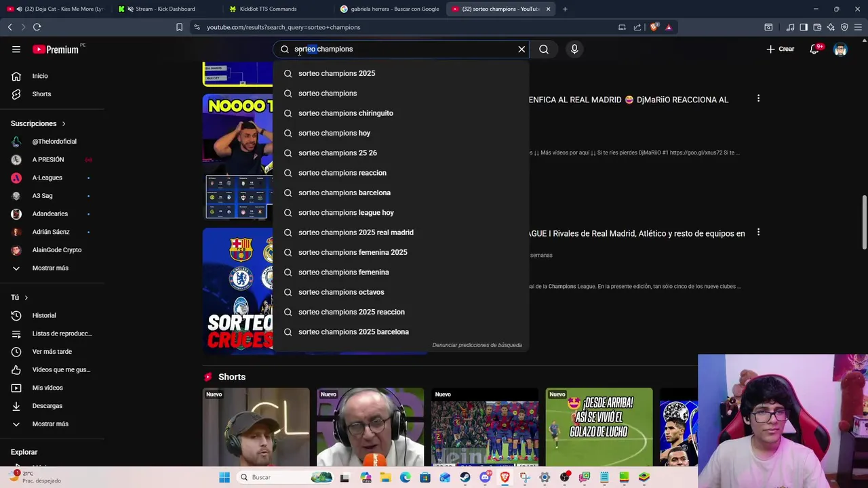Expand the Suscripciones section chevron

[64, 123]
